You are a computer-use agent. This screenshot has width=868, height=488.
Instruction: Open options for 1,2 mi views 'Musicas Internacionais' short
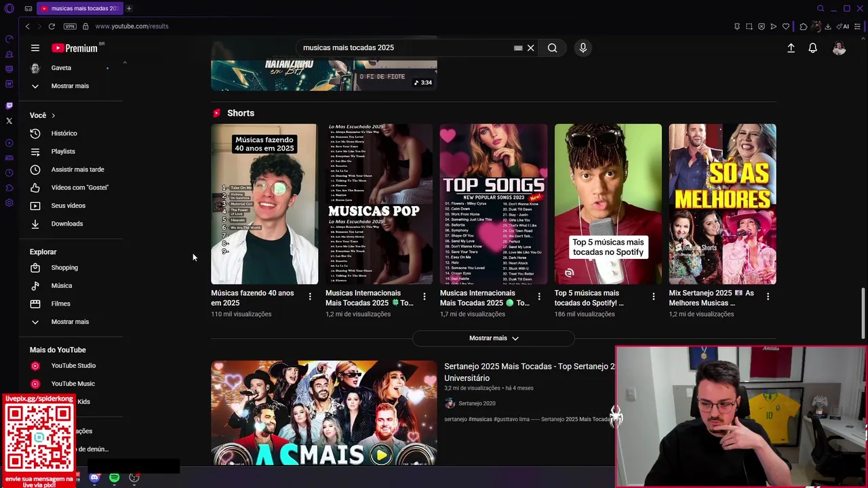(x=425, y=296)
